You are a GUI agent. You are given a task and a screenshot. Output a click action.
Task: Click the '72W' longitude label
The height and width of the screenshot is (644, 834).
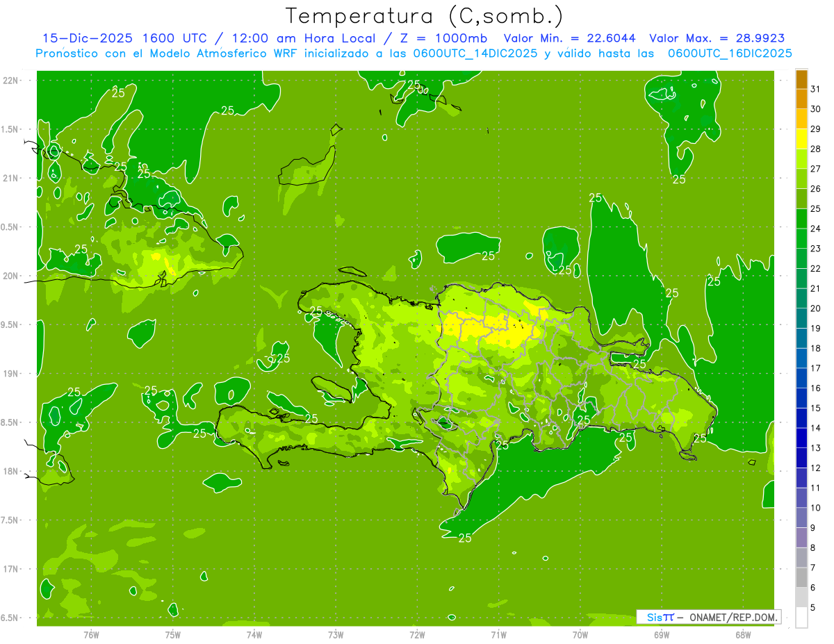tap(417, 634)
